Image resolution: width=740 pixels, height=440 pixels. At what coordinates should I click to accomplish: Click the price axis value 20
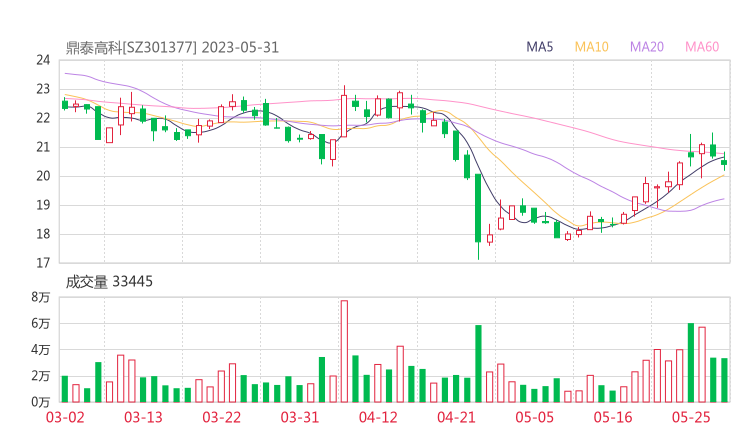43,176
